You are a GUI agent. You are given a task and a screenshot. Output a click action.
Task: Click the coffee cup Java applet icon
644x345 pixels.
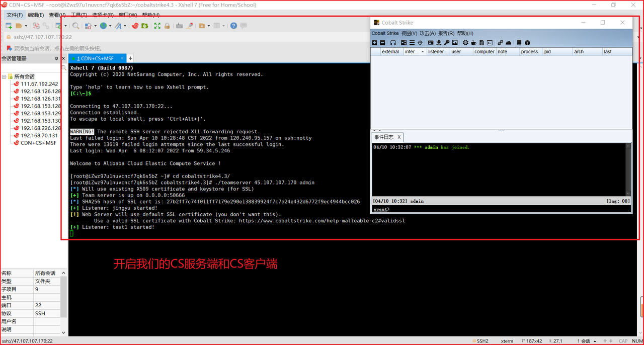tap(473, 43)
